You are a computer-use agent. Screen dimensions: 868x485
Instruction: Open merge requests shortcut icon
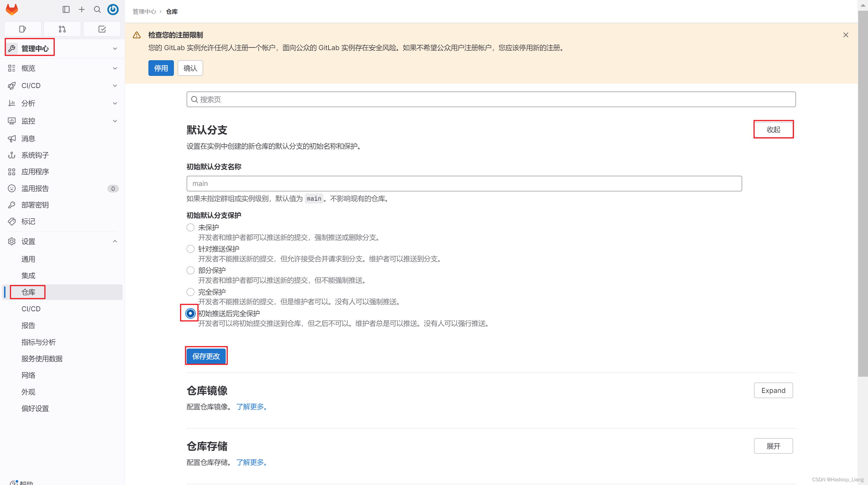click(62, 29)
